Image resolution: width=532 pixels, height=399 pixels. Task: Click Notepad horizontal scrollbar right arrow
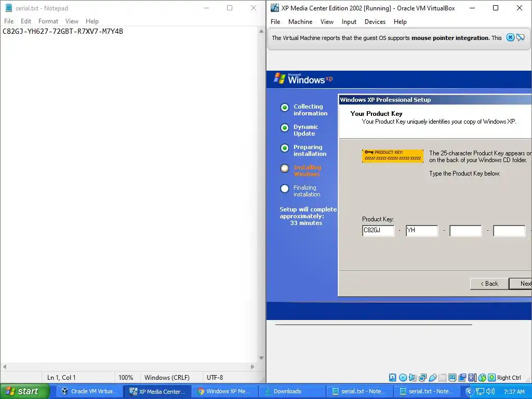252,366
